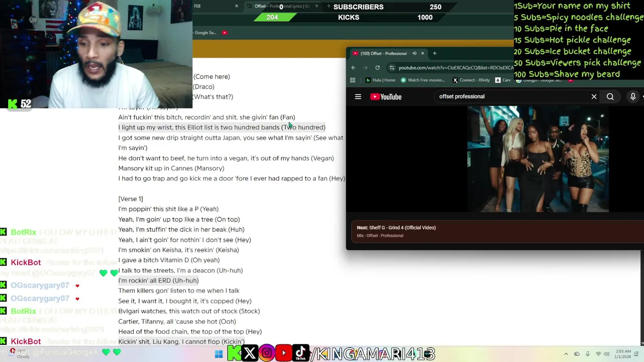View site information next to youtube.com URL

pyautogui.click(x=391, y=67)
